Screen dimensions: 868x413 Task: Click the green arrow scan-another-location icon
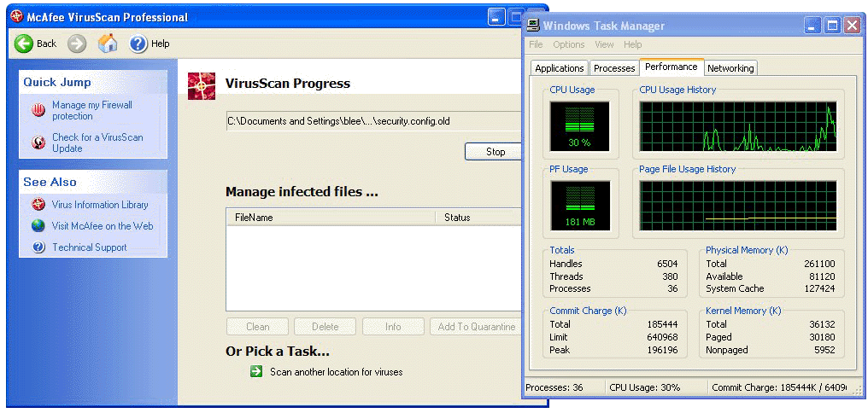256,371
